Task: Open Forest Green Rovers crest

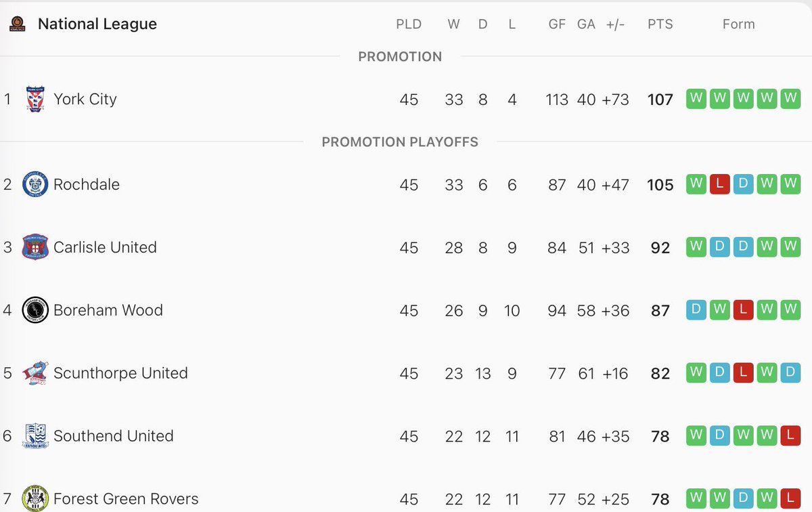Action: pos(35,499)
